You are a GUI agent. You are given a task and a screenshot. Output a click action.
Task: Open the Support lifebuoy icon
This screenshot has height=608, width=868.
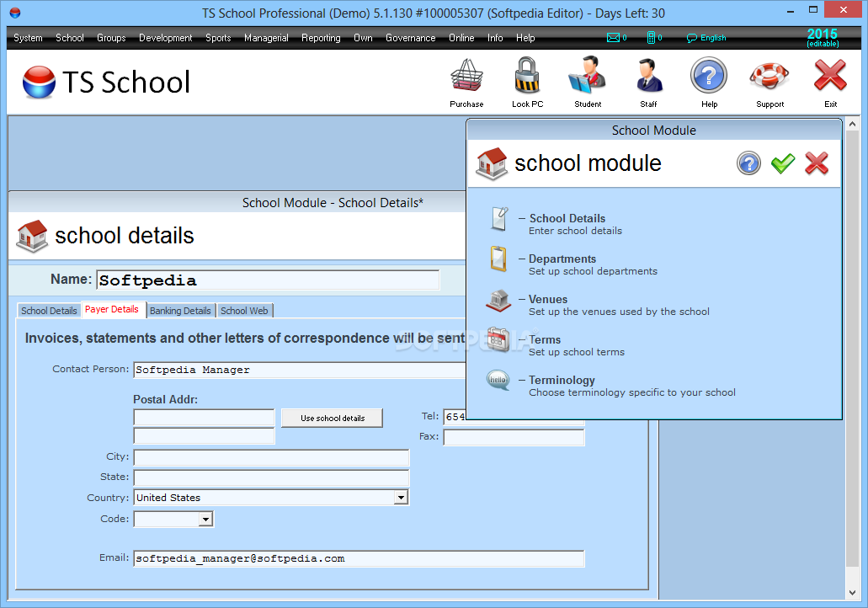[x=769, y=76]
